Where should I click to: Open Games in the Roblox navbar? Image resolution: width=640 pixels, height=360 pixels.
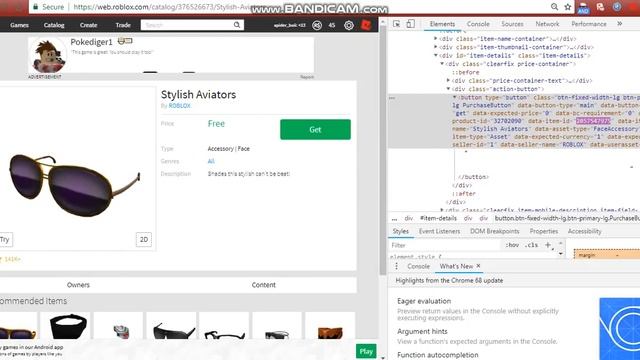click(19, 25)
